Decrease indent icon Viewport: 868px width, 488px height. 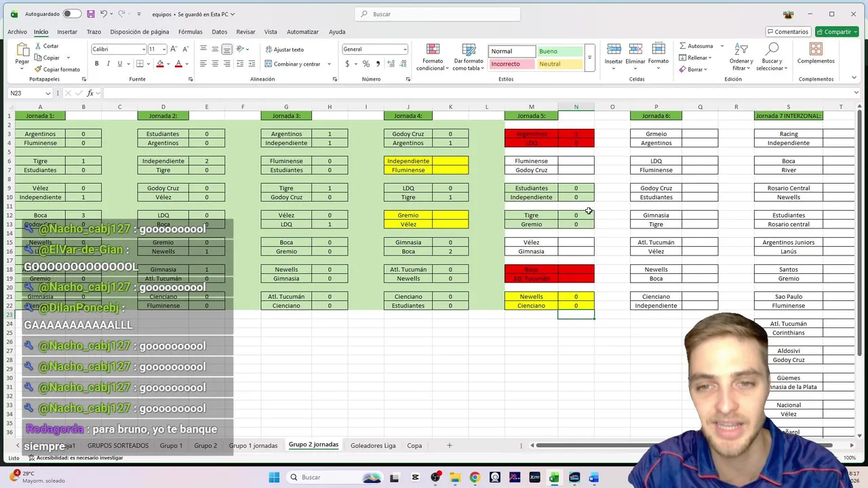pos(240,64)
